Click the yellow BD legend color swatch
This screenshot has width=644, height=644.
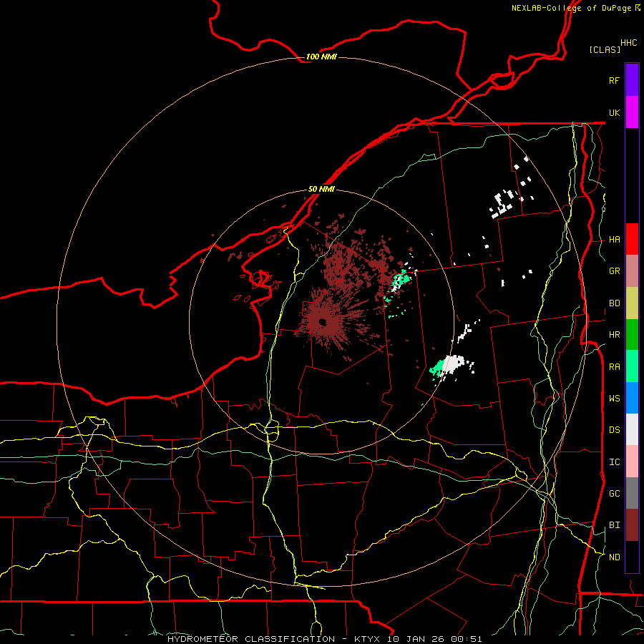(x=632, y=303)
